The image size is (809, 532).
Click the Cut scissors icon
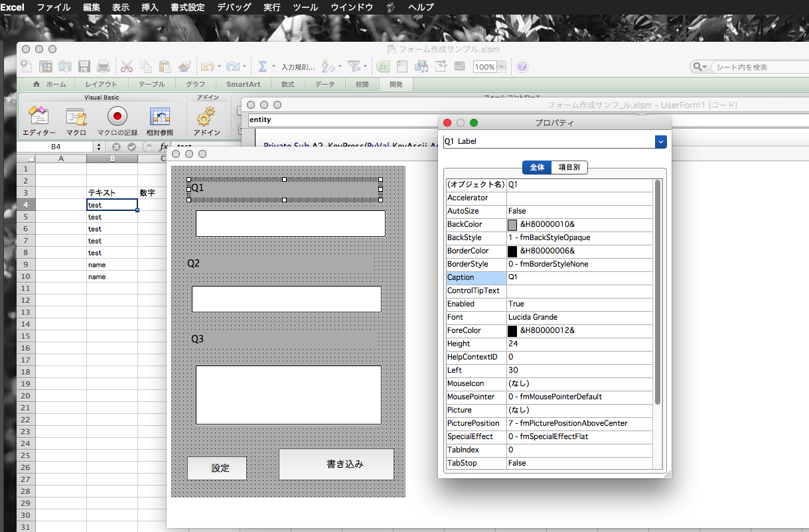[126, 66]
